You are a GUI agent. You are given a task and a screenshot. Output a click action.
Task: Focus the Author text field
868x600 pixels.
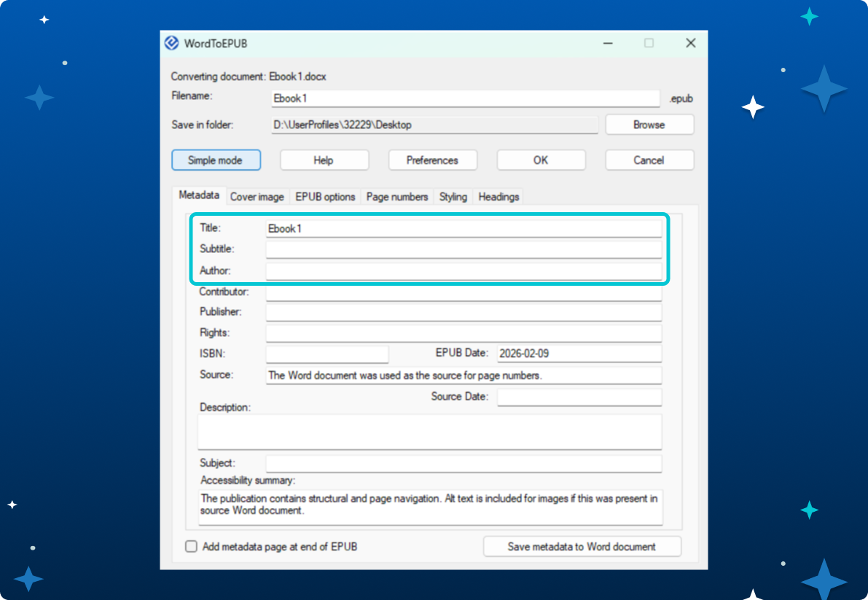(464, 271)
